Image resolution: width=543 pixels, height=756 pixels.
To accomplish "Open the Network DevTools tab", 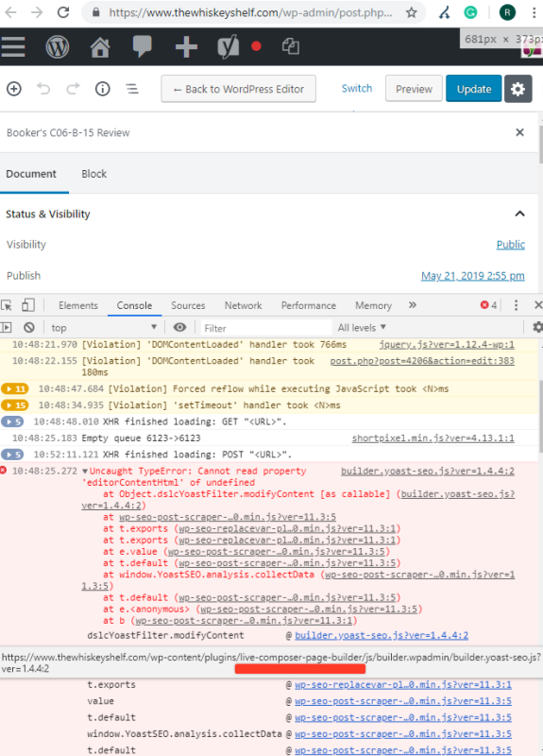I will (244, 305).
